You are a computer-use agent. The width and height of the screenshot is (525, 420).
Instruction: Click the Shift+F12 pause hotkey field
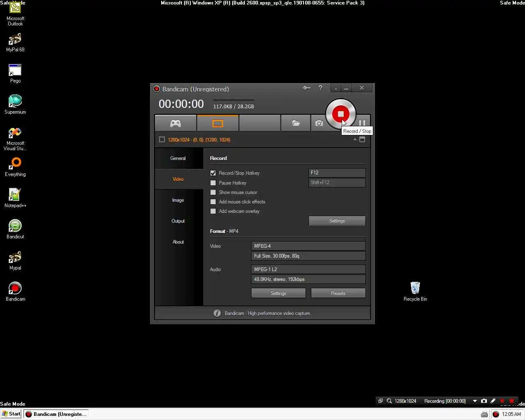[337, 183]
